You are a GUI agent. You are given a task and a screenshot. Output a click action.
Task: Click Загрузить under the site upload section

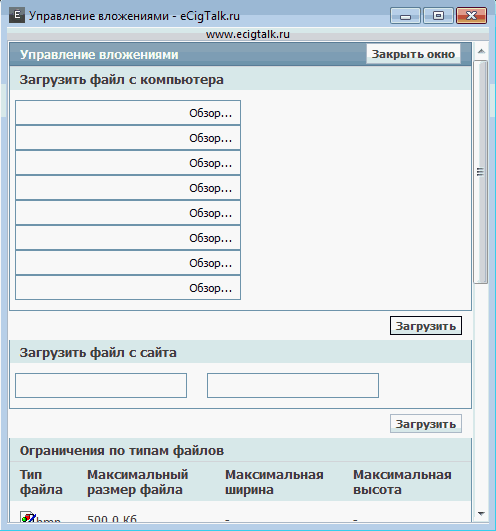pyautogui.click(x=426, y=424)
